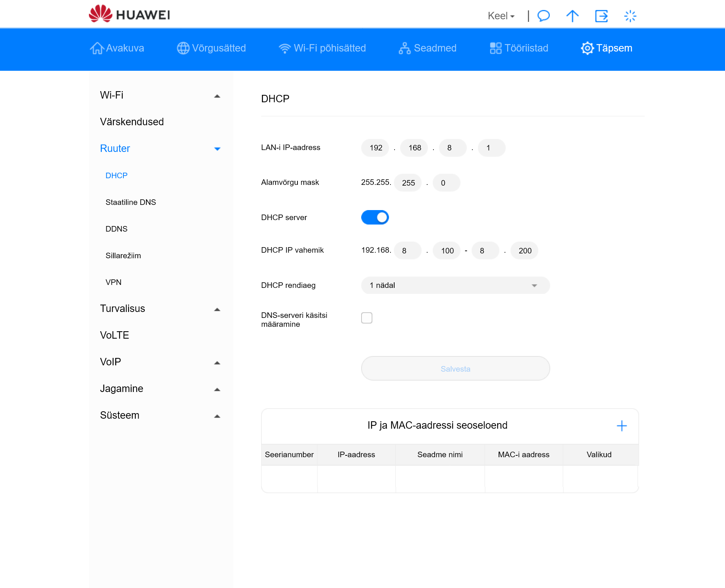
Task: Click DHCP range end field 200
Action: pos(524,250)
